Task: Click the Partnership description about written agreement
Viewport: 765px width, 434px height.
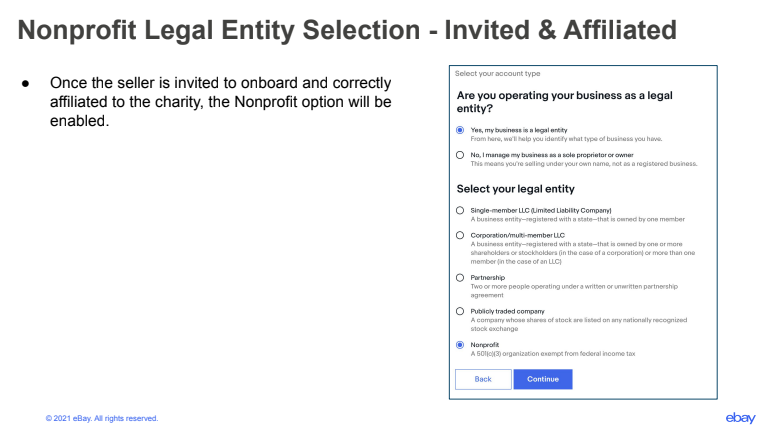Action: coord(574,291)
